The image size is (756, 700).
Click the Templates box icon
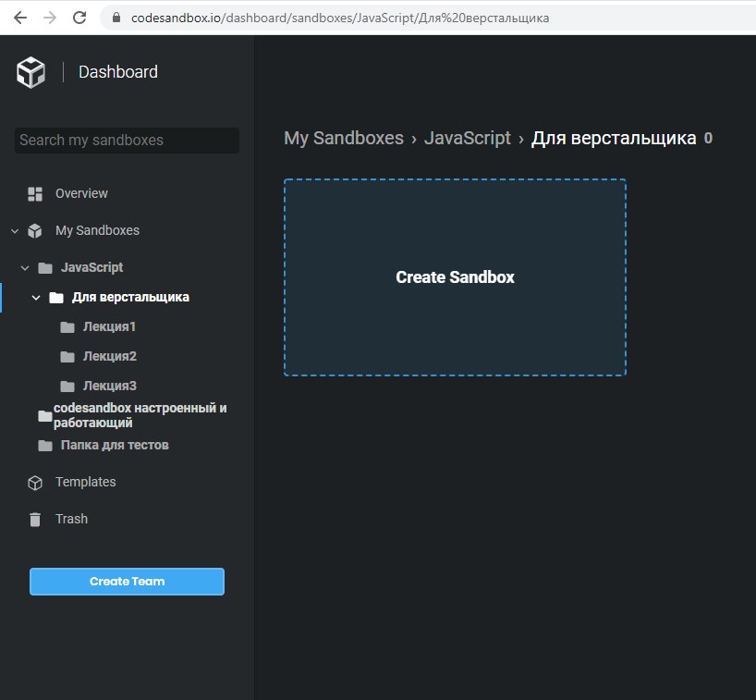pos(35,483)
